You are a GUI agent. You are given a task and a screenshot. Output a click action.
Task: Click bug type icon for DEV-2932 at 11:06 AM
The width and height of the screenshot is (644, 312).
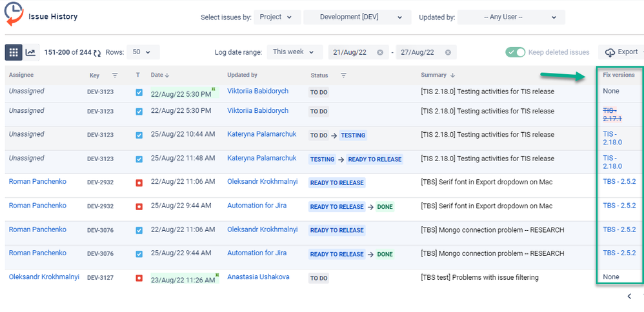pos(139,182)
